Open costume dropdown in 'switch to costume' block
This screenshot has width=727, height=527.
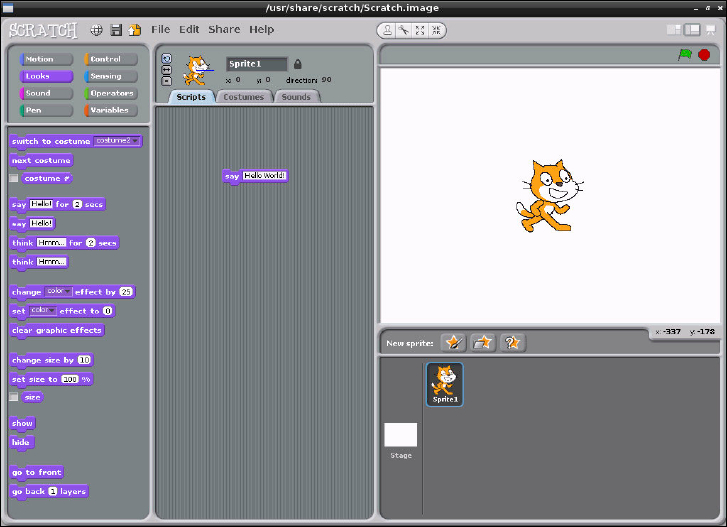coord(136,141)
